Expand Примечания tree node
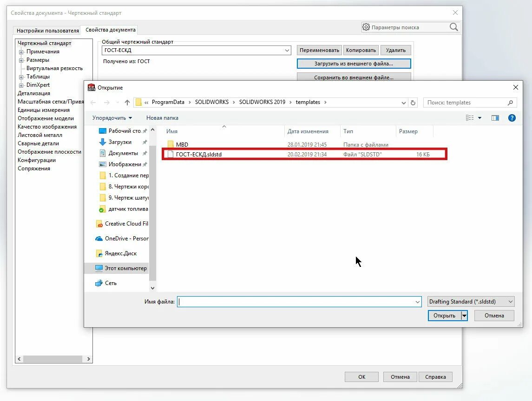532x401 pixels. (21, 52)
